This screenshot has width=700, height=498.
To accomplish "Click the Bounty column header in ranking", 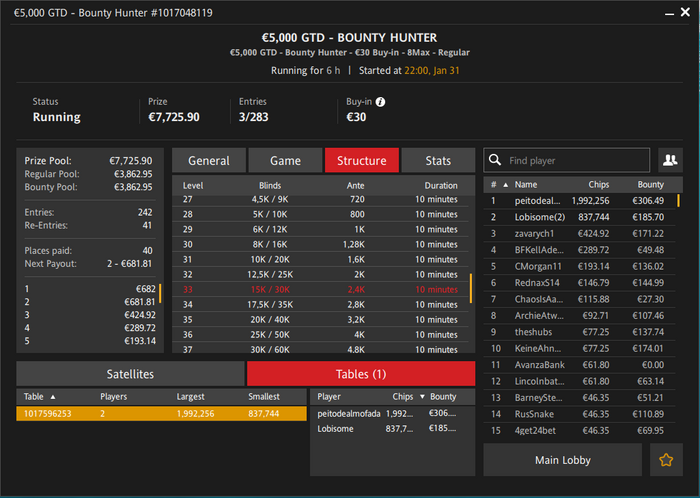I will point(650,184).
